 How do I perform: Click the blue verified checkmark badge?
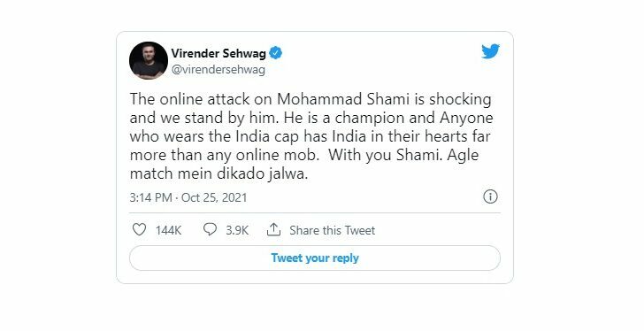click(x=276, y=53)
